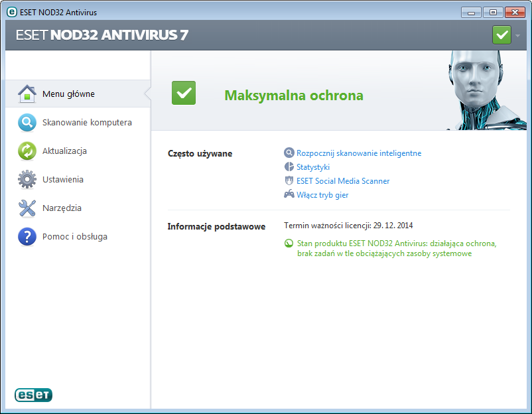Viewport: 532px width, 414px height.
Task: Click the green checkmark in the header bar
Action: coord(501,35)
